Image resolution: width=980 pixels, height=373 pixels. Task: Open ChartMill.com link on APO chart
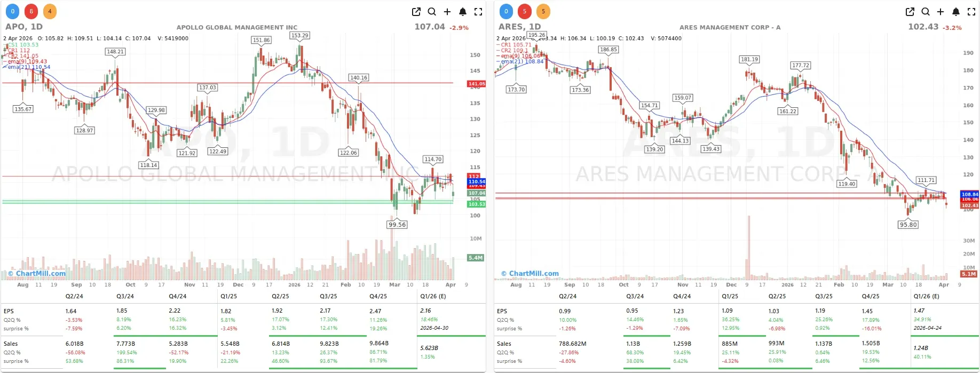[37, 273]
